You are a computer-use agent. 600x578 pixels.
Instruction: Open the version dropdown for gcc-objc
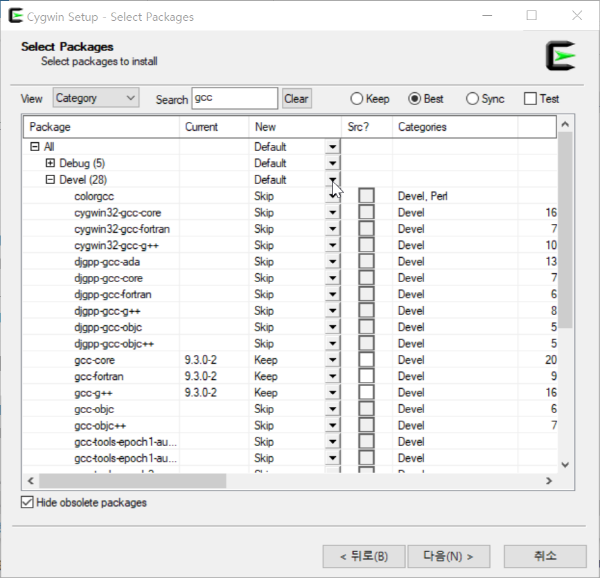point(333,409)
